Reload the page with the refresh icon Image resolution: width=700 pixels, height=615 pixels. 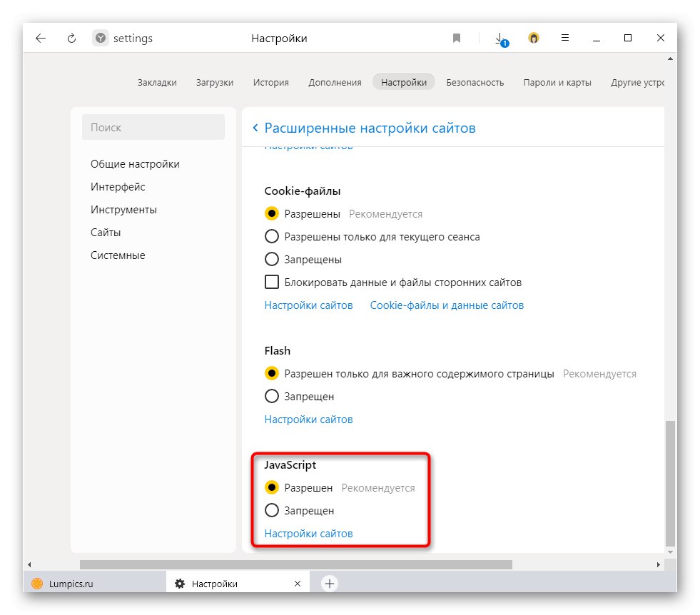click(x=71, y=39)
